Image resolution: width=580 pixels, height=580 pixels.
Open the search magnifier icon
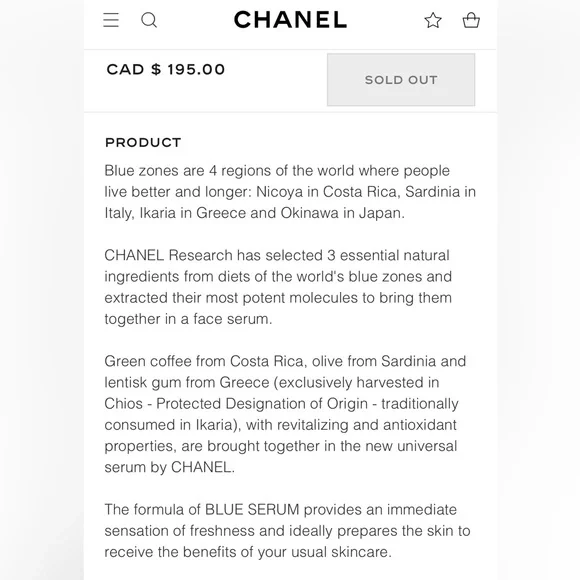(149, 20)
